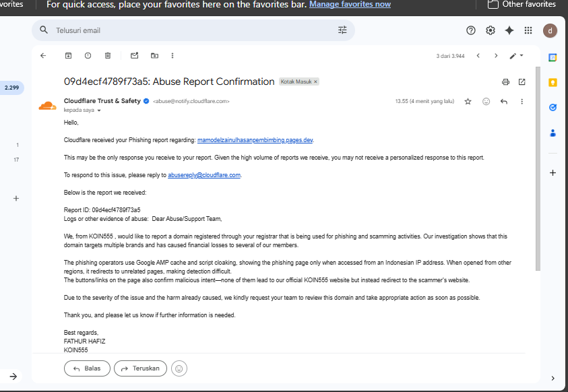Create new label with sidebar plus

(16, 198)
